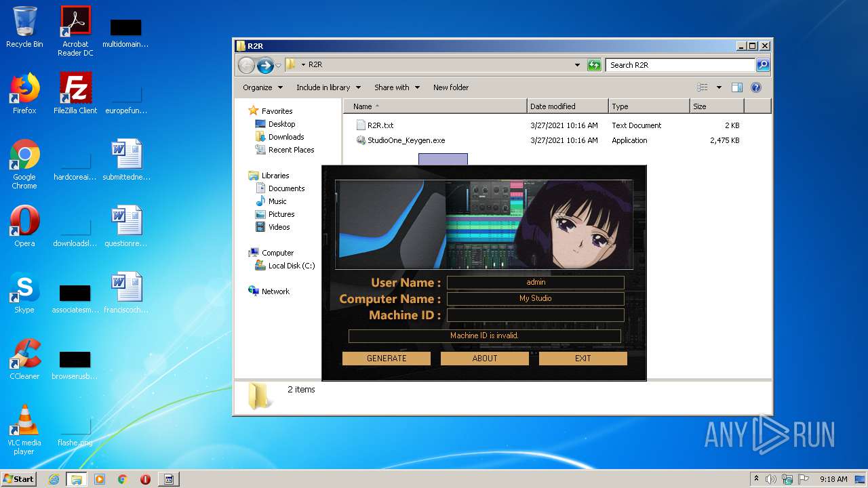Select Acrobat Reader DC desktop icon

(x=75, y=30)
